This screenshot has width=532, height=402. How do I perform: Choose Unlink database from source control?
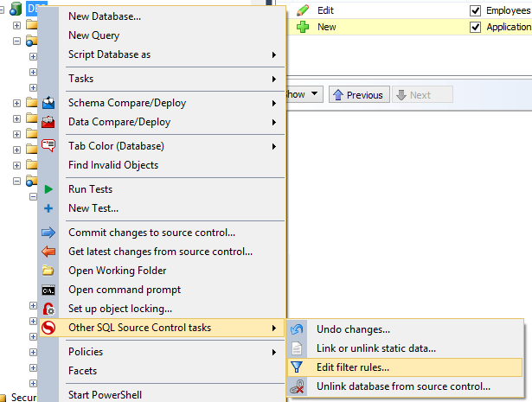click(x=403, y=386)
